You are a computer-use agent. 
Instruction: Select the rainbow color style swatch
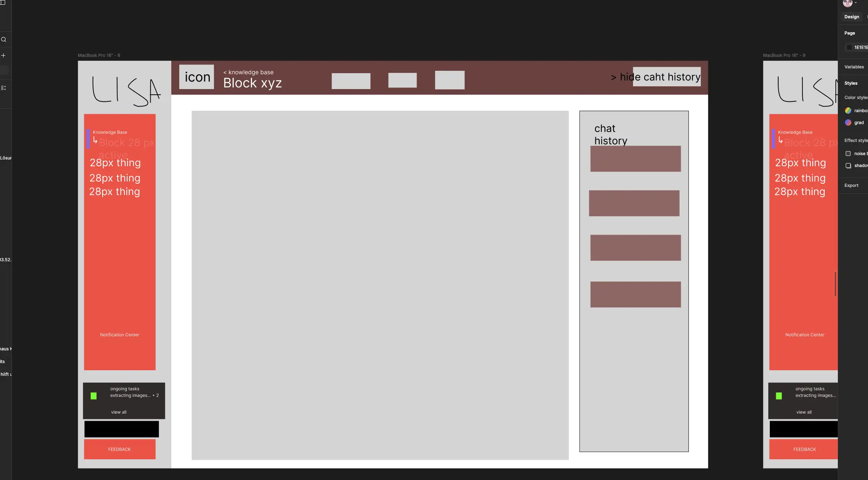848,111
